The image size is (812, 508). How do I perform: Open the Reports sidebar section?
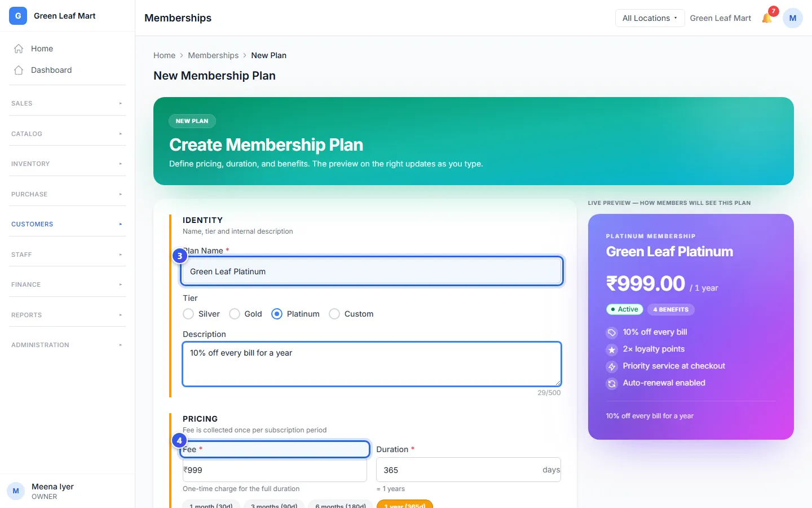click(x=67, y=315)
